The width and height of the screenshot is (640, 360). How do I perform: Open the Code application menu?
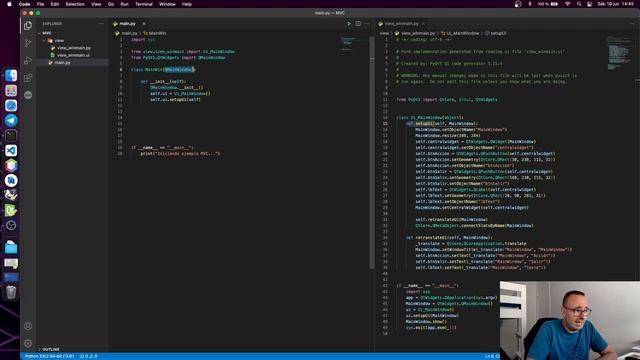(24, 4)
